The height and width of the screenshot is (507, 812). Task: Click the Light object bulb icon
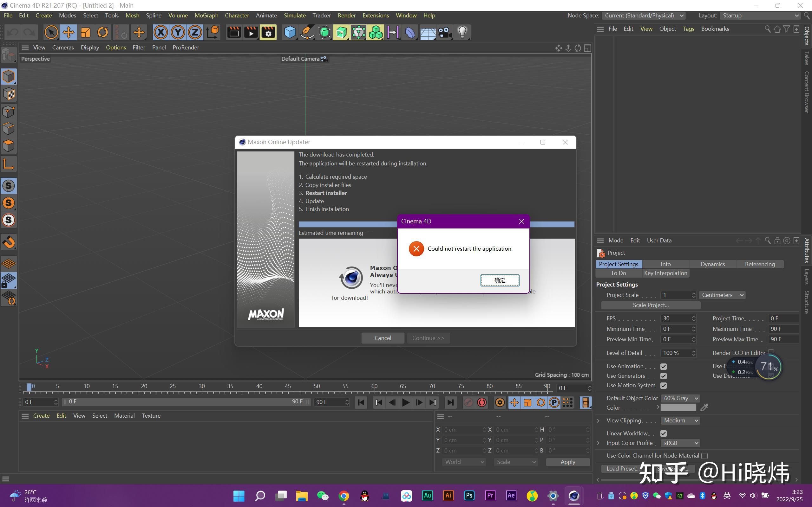[x=462, y=33]
